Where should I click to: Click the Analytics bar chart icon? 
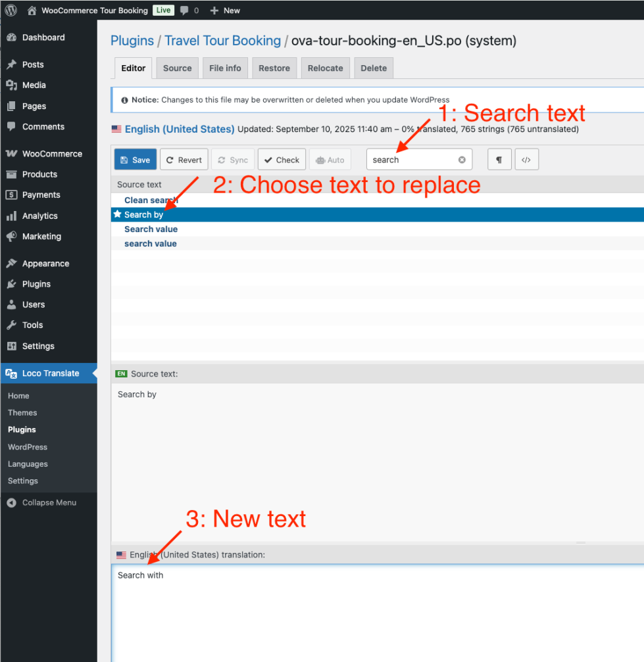tap(11, 216)
